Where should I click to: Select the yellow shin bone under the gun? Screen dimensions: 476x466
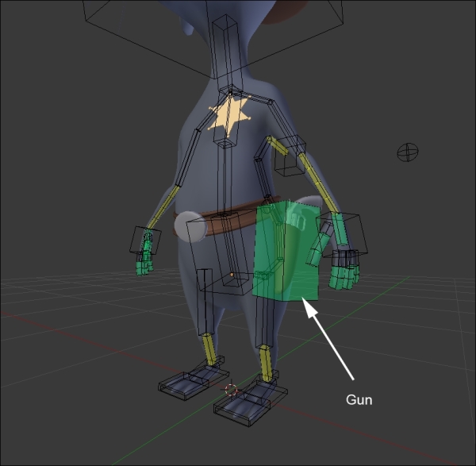pos(265,363)
